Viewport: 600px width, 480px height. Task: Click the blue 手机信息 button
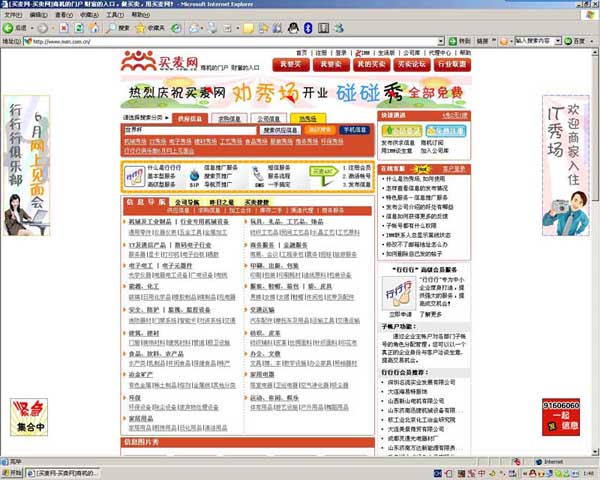click(x=354, y=130)
